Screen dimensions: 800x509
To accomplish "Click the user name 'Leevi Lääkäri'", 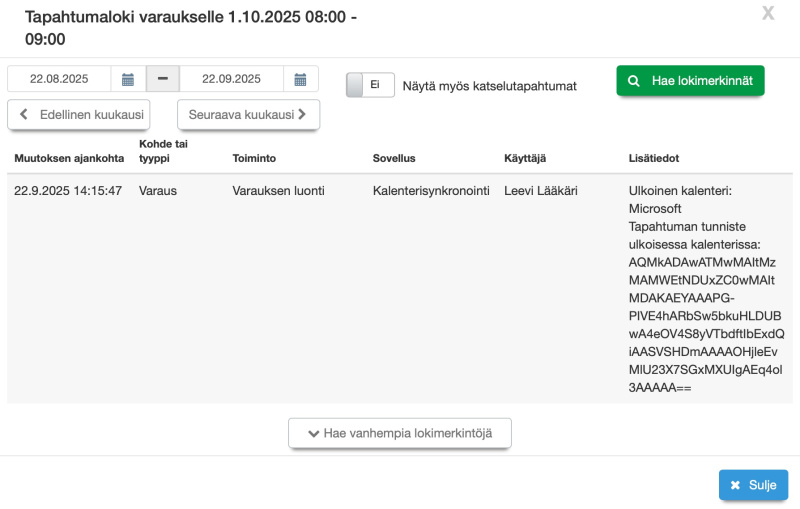I will [x=541, y=190].
